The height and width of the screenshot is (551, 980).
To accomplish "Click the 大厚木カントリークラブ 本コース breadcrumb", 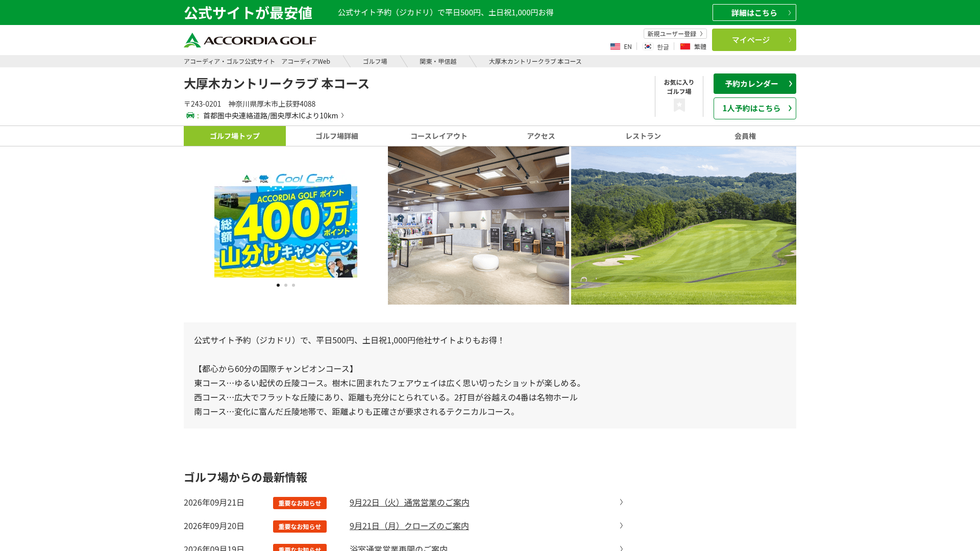I will click(535, 61).
